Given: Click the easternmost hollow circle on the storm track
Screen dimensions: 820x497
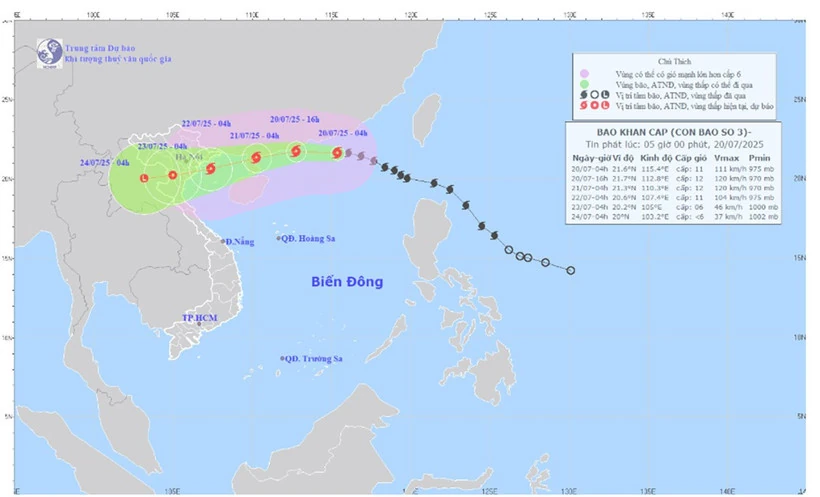Looking at the screenshot, I should (x=571, y=270).
